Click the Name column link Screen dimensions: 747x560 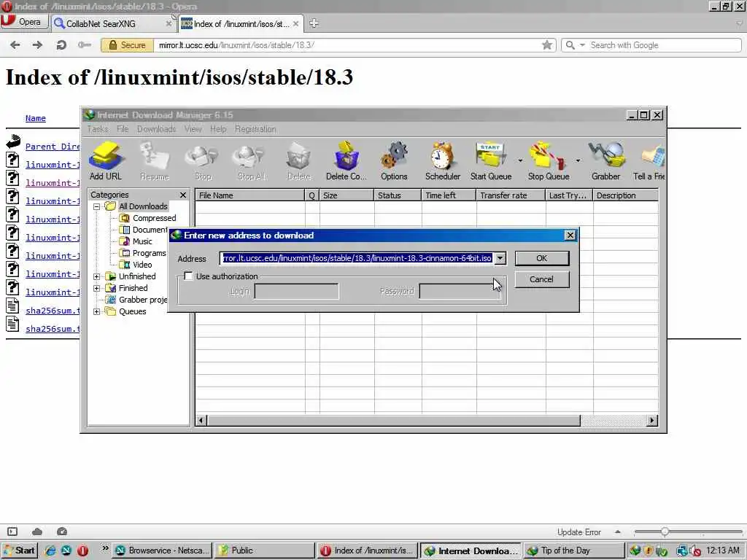pos(36,118)
